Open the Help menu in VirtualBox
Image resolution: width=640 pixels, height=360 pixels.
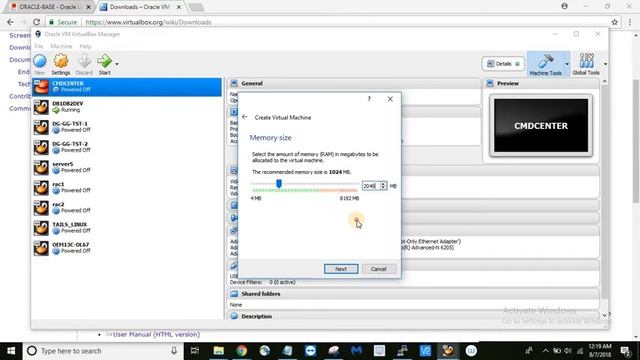pos(85,46)
